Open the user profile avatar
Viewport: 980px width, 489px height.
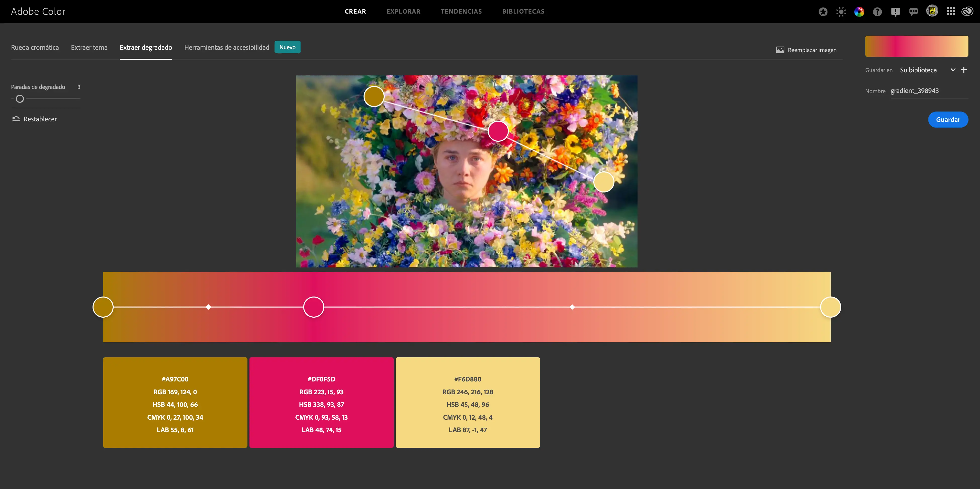(932, 11)
